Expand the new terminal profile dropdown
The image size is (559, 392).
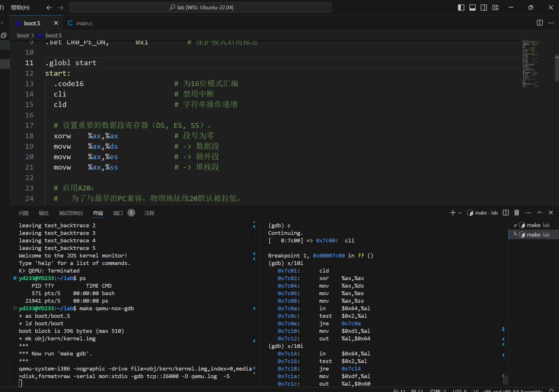click(x=460, y=213)
